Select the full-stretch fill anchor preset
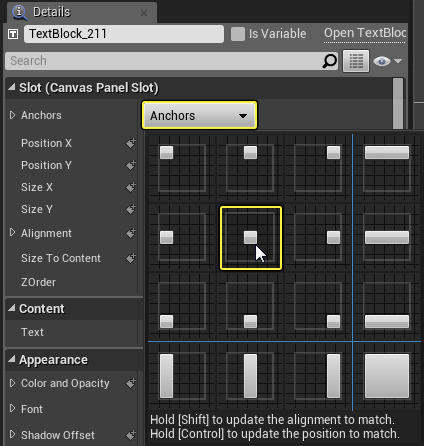This screenshot has width=424, height=446. point(387,376)
